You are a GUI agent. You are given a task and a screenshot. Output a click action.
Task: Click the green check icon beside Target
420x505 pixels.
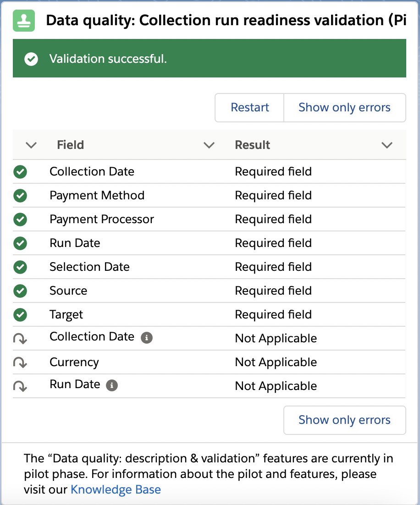(20, 315)
